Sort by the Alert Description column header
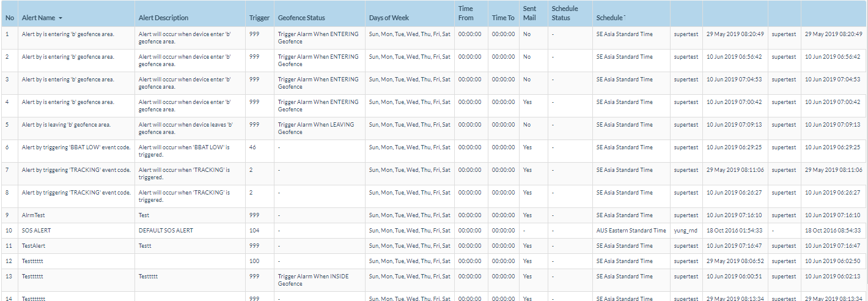The height and width of the screenshot is (301, 868). [163, 18]
